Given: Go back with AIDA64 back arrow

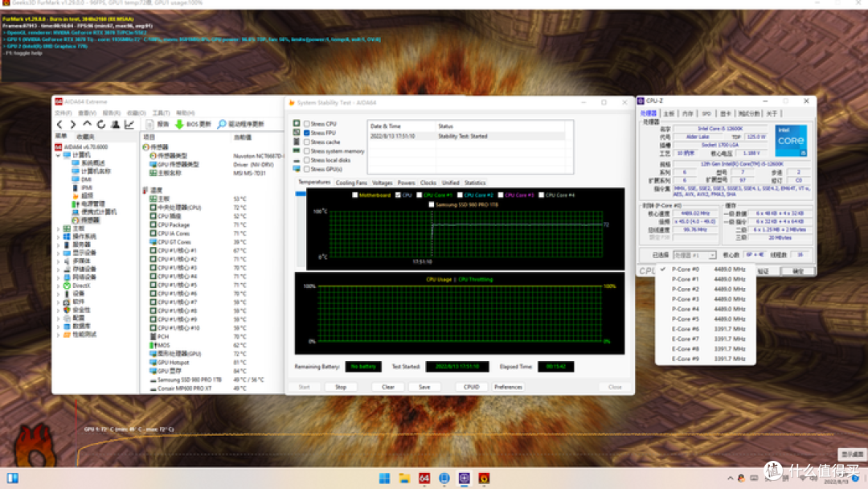Looking at the screenshot, I should tap(59, 125).
